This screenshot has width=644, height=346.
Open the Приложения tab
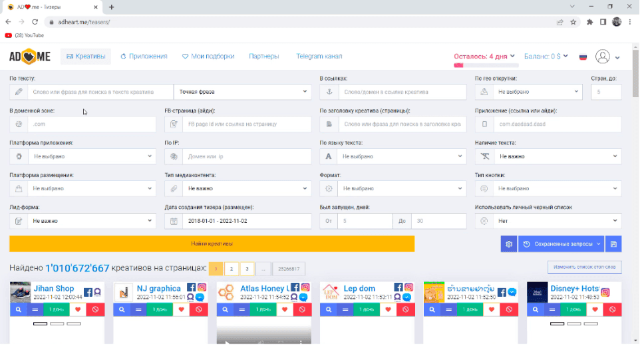[x=144, y=57]
